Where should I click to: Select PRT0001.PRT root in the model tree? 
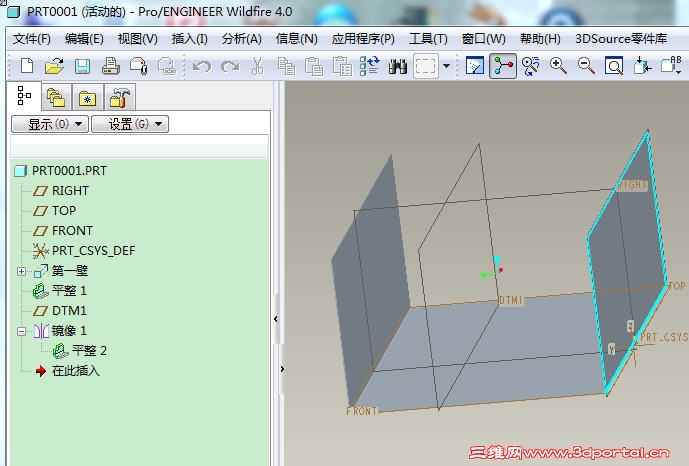61,170
